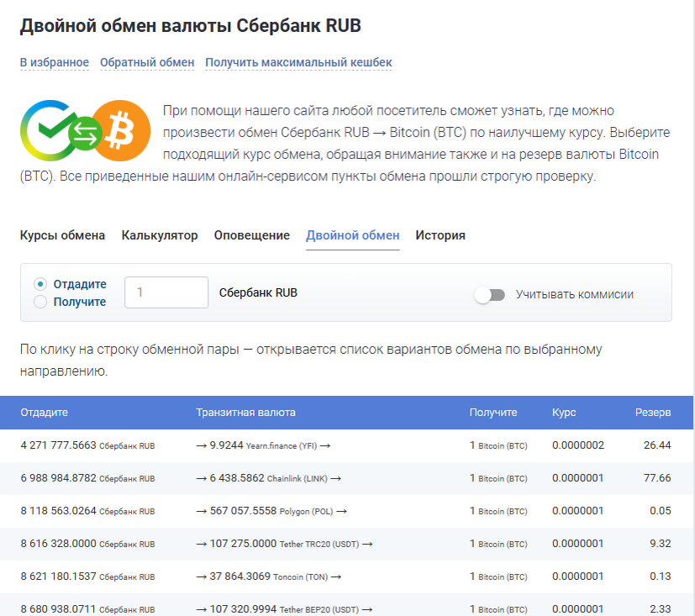This screenshot has width=695, height=616.
Task: Open the Обратный обмен link
Action: coord(147,61)
